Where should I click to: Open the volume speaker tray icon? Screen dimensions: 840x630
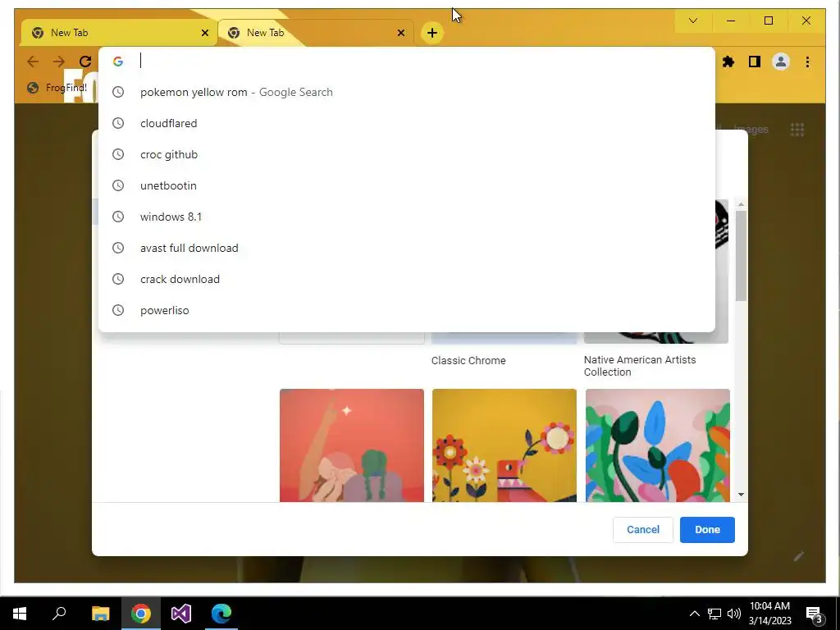tap(734, 614)
